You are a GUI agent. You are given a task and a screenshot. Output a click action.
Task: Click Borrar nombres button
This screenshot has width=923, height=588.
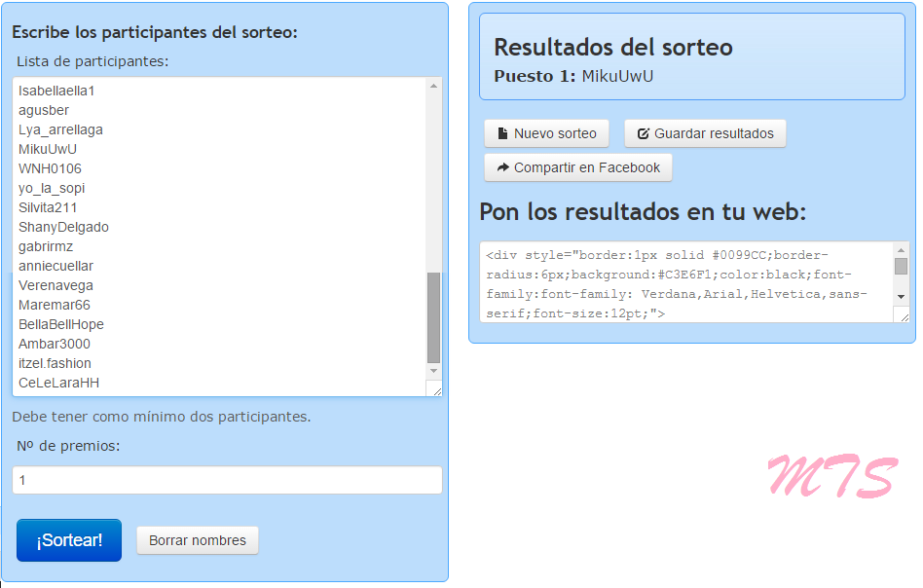198,540
